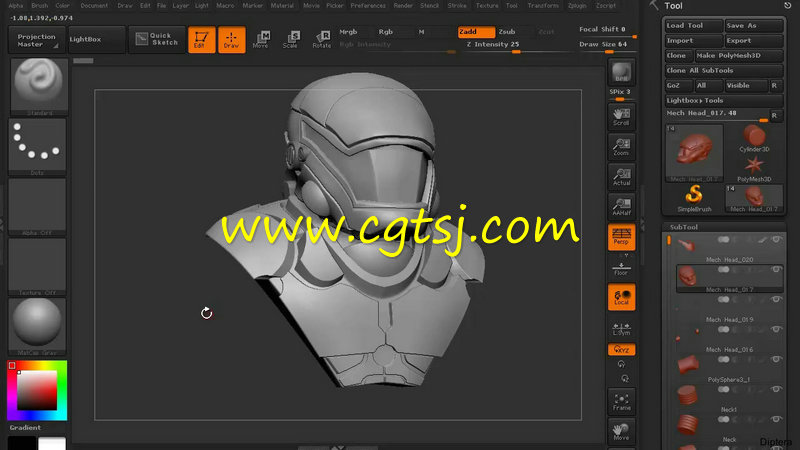Open Lightbox Tools browser
This screenshot has width=800, height=450.
pyautogui.click(x=723, y=101)
